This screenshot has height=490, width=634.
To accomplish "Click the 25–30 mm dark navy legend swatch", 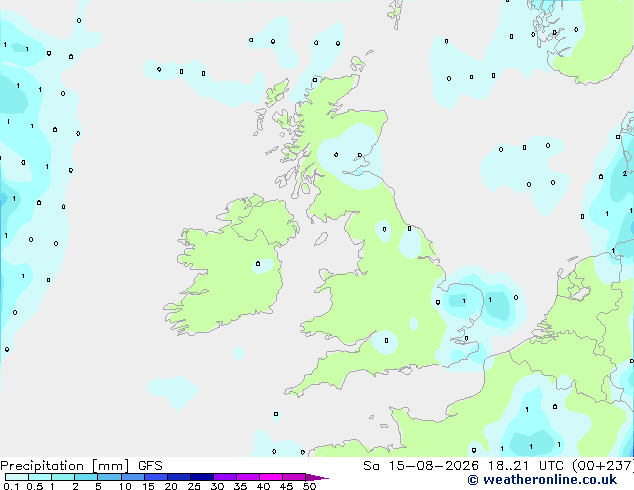I will 202,477.
